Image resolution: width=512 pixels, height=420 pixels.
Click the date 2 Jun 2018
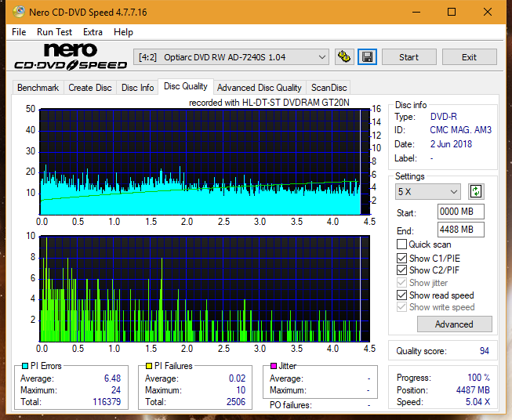(451, 144)
